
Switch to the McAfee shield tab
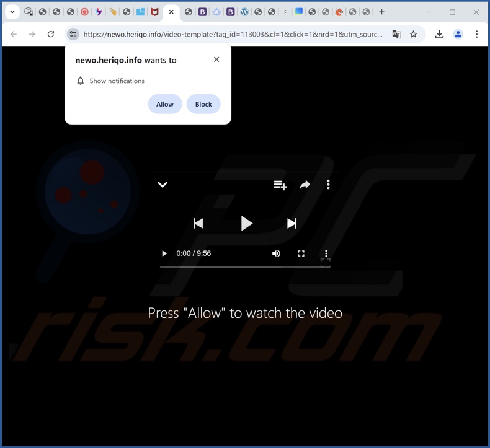(154, 12)
